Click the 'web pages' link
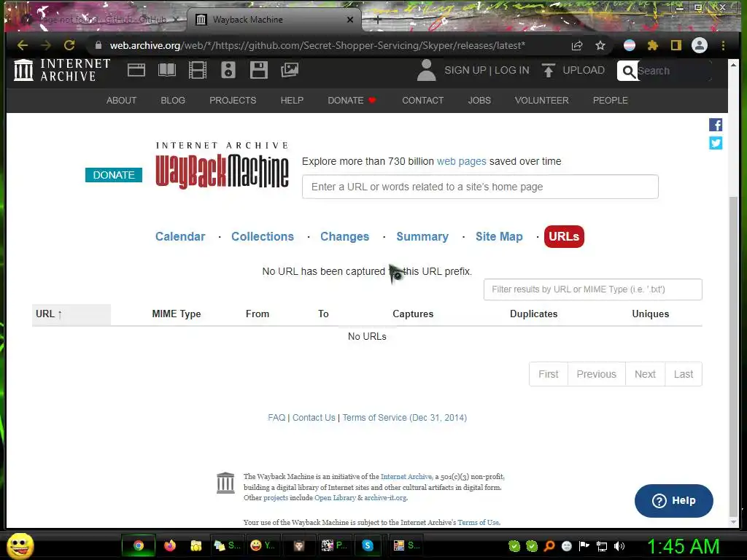 [x=461, y=161]
